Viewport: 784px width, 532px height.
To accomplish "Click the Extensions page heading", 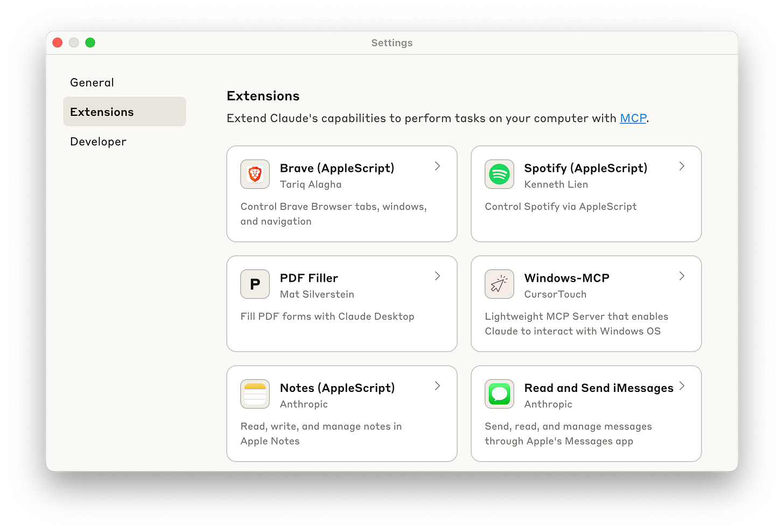I will point(263,96).
